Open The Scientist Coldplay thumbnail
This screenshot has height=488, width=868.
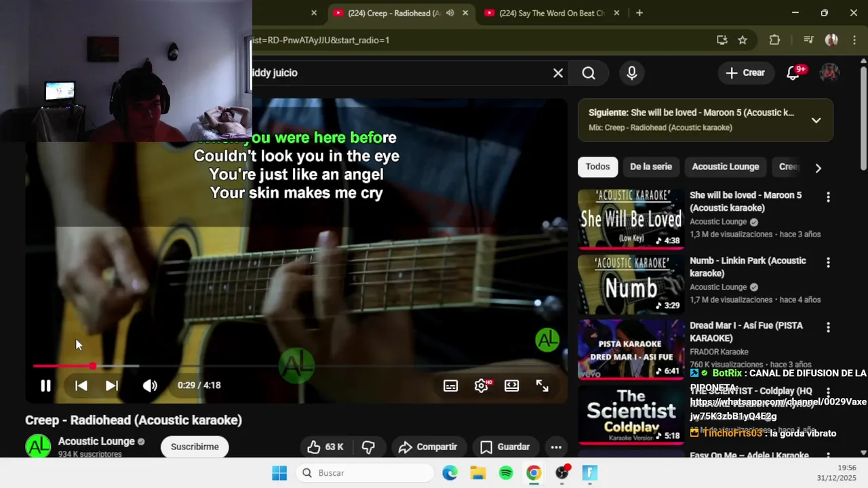[x=631, y=415]
